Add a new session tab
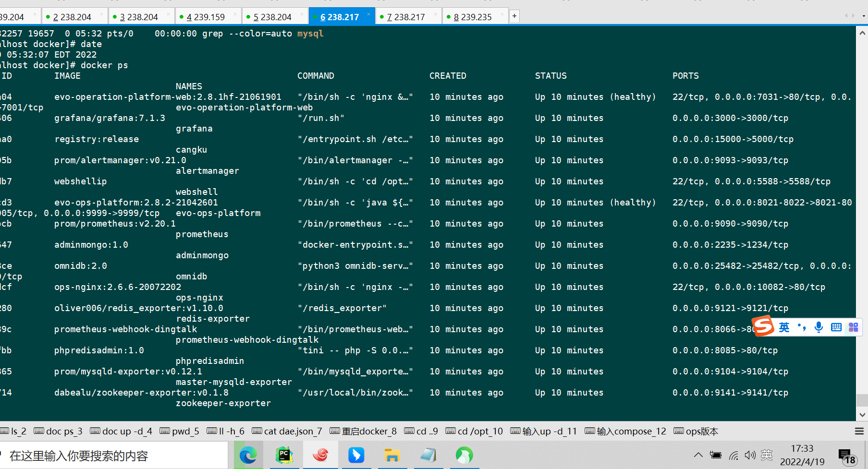The height and width of the screenshot is (469, 868). (x=514, y=16)
